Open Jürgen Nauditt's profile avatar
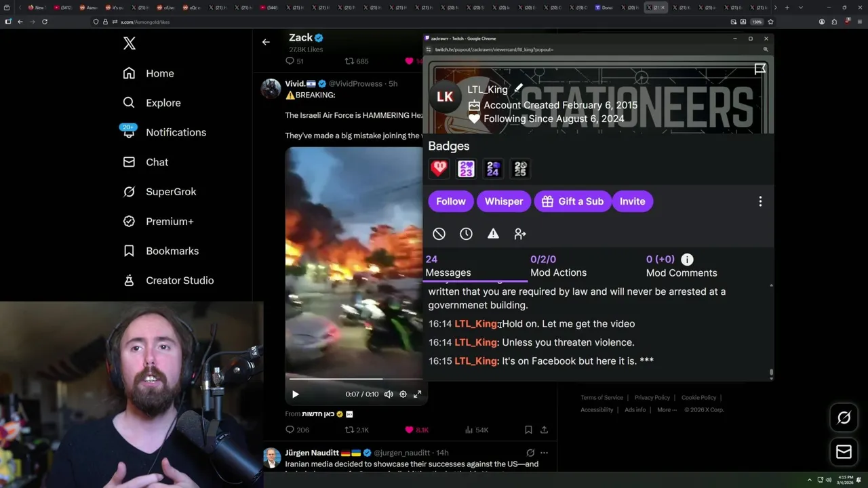 tap(271, 457)
